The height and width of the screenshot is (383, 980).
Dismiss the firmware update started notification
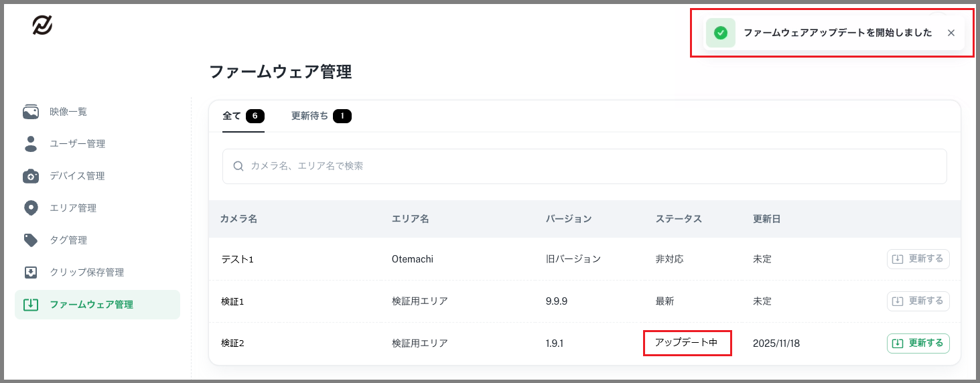click(x=951, y=33)
